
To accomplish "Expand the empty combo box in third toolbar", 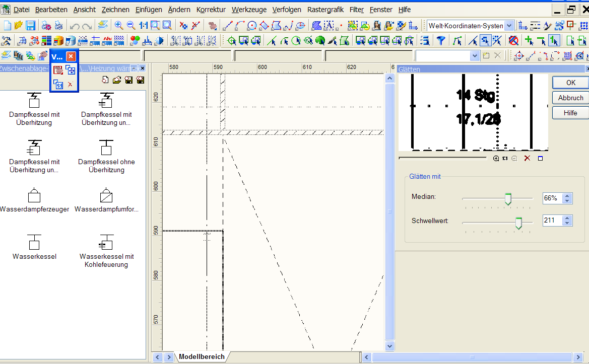I will point(475,55).
